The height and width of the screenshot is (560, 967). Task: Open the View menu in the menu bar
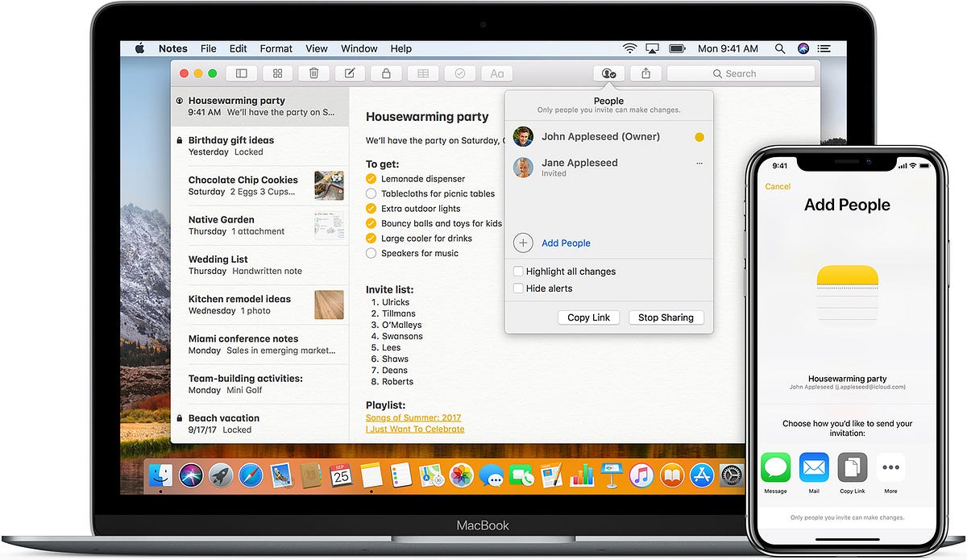pos(316,48)
